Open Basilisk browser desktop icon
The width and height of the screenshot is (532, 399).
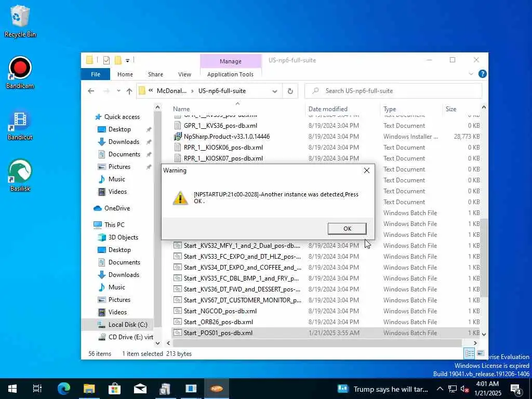[x=20, y=176]
